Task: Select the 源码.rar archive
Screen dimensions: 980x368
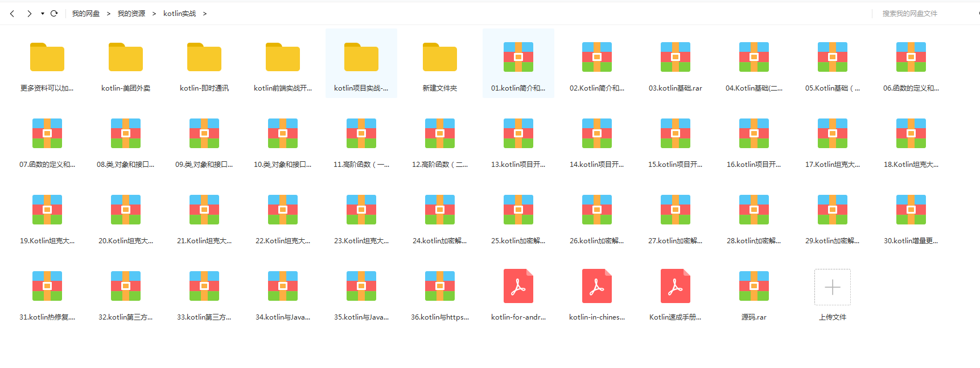Action: [754, 286]
